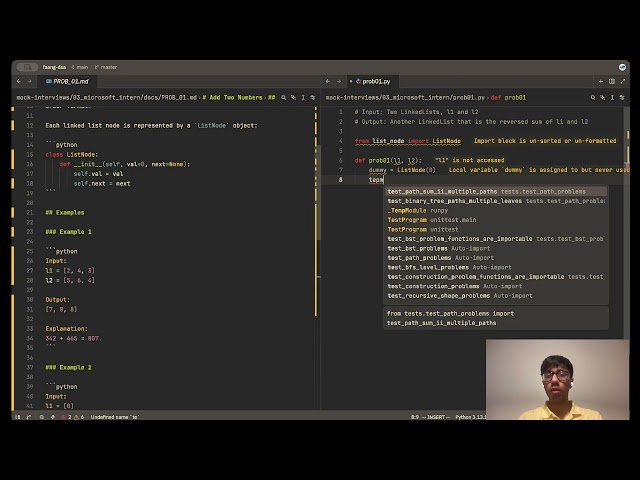Open buffer search in prob01.py toolbar

(593, 98)
